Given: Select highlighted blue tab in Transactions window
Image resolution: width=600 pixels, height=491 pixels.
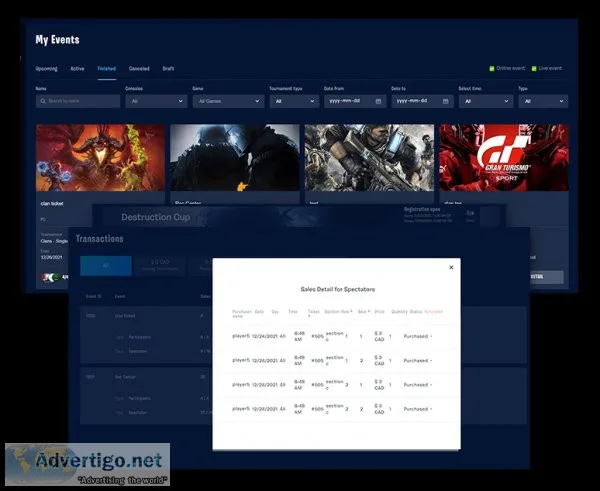Looking at the screenshot, I should tap(106, 266).
